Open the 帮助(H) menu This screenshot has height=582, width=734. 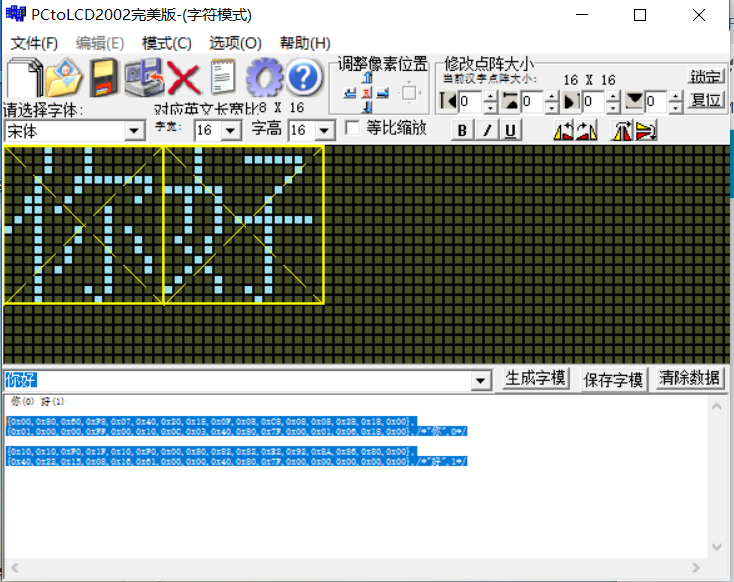tap(305, 43)
